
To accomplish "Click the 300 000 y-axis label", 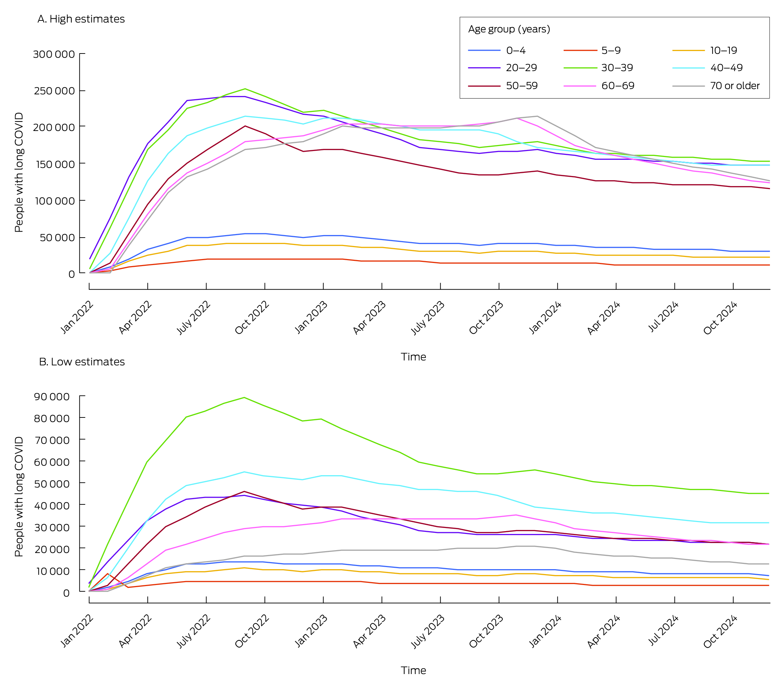I will (54, 54).
